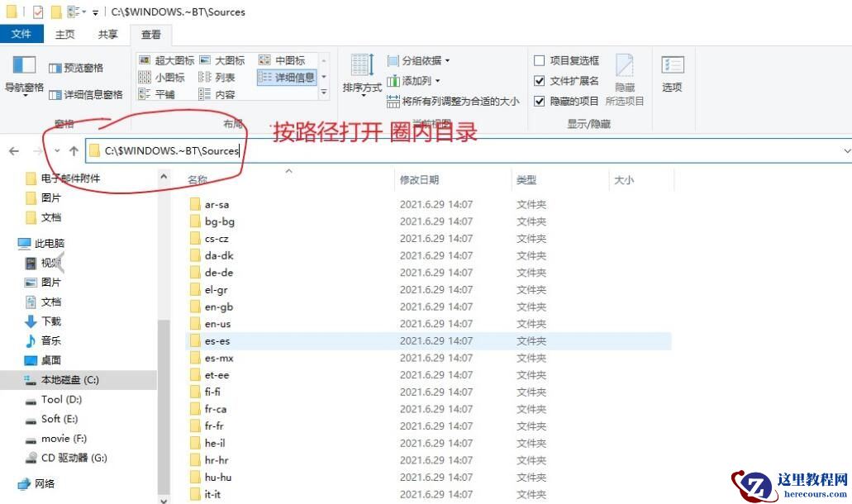
Task: Switch to the 主页 ribbon tab
Action: coord(64,34)
